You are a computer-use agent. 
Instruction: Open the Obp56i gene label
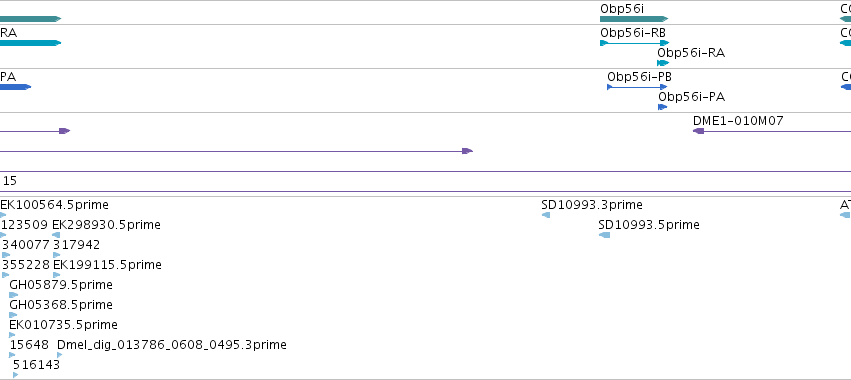(622, 9)
